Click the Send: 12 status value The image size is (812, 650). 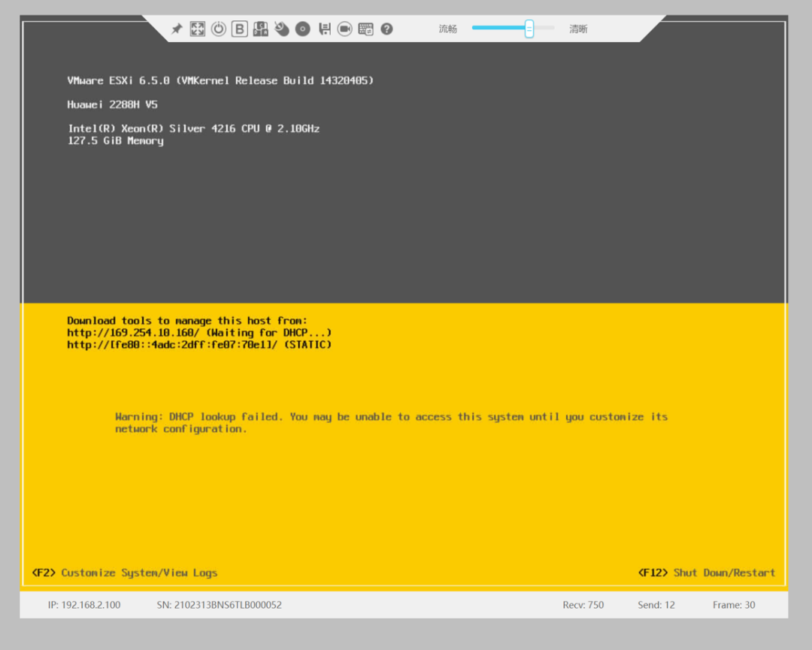(x=656, y=605)
